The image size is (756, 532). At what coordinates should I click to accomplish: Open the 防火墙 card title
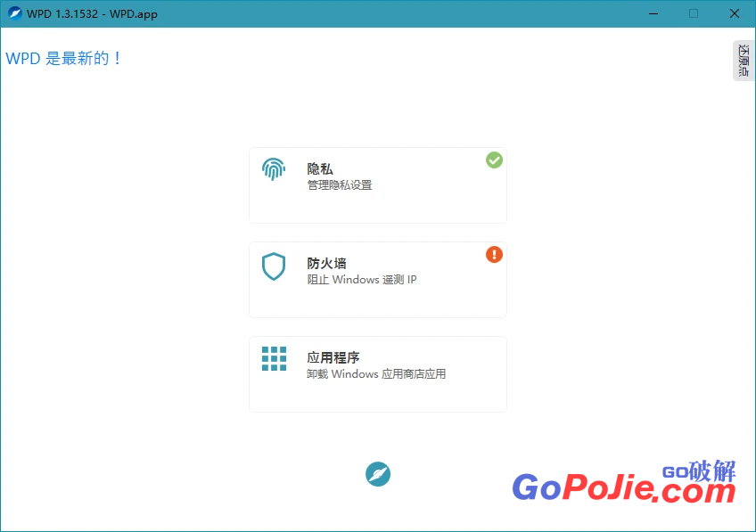coord(326,264)
